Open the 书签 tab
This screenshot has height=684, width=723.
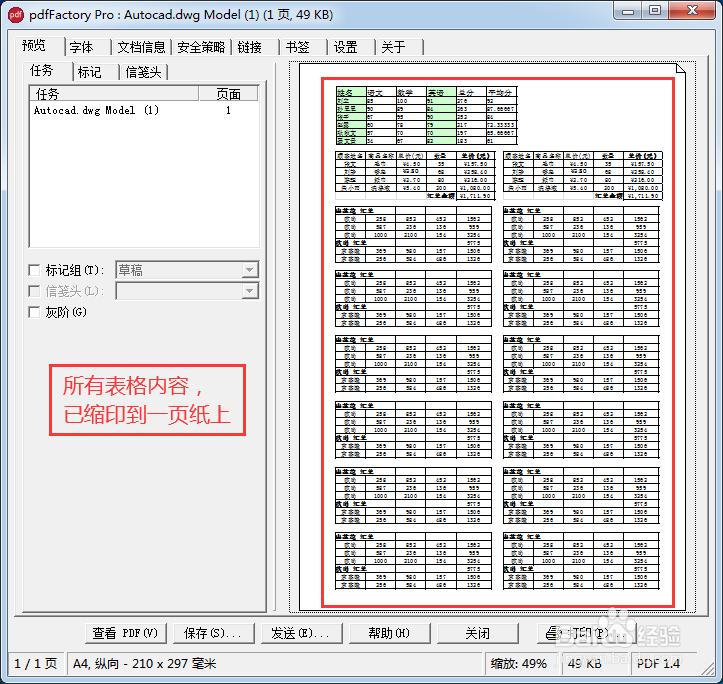pyautogui.click(x=303, y=47)
